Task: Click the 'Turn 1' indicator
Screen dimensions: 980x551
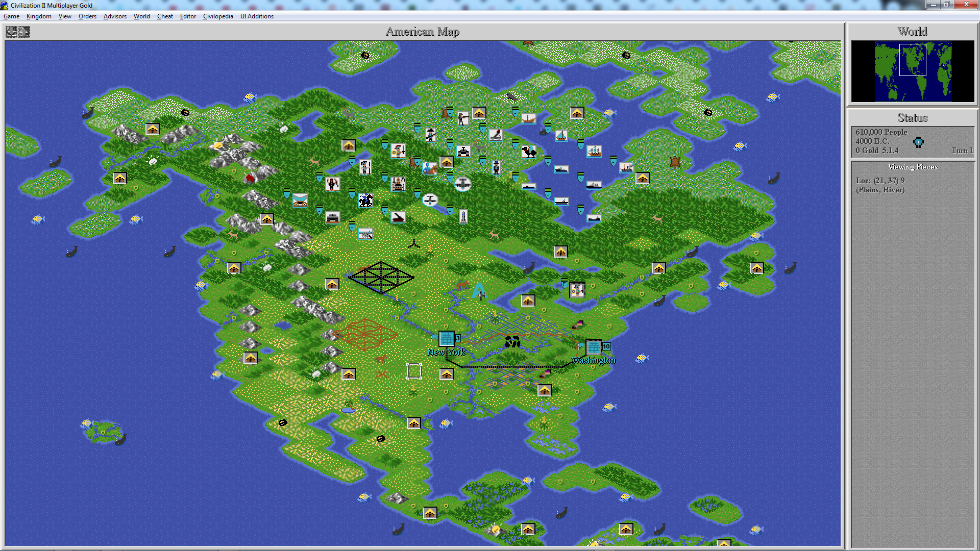Action: pos(963,151)
